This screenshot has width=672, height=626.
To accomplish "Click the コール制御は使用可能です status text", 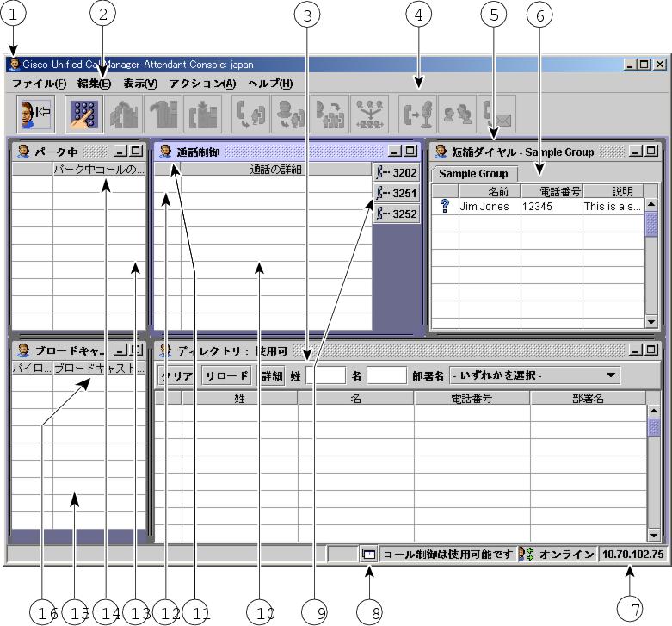I will pyautogui.click(x=448, y=554).
